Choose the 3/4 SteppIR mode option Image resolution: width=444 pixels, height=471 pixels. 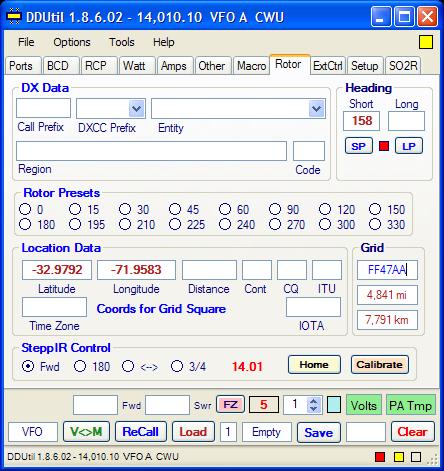pyautogui.click(x=177, y=366)
